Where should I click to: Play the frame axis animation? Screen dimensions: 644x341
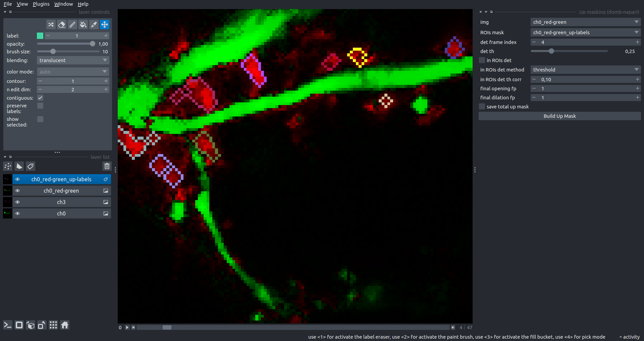tap(127, 328)
